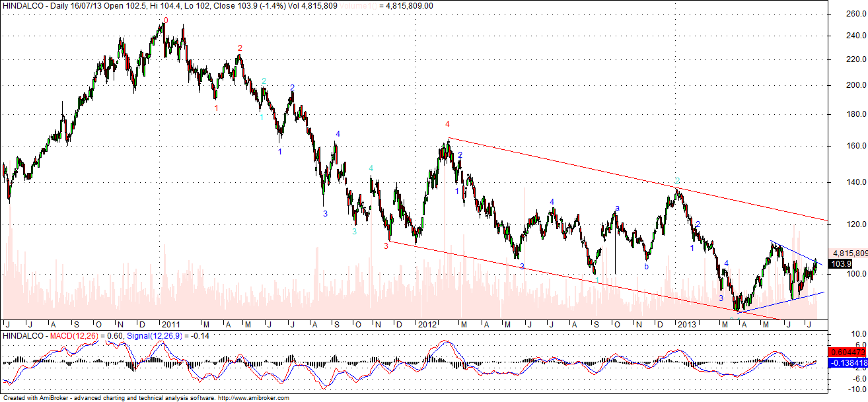Click the blue -0.138418 signal value tag
The image size is (868, 402).
(849, 363)
